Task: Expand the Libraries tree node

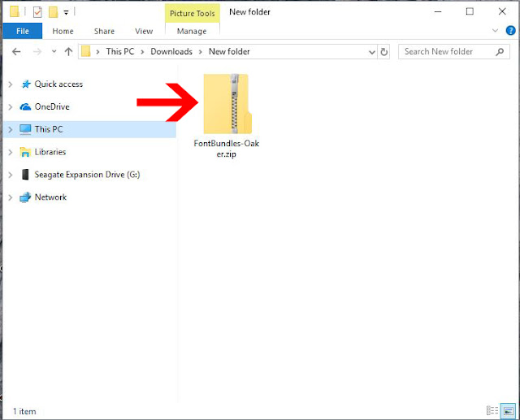Action: point(11,152)
